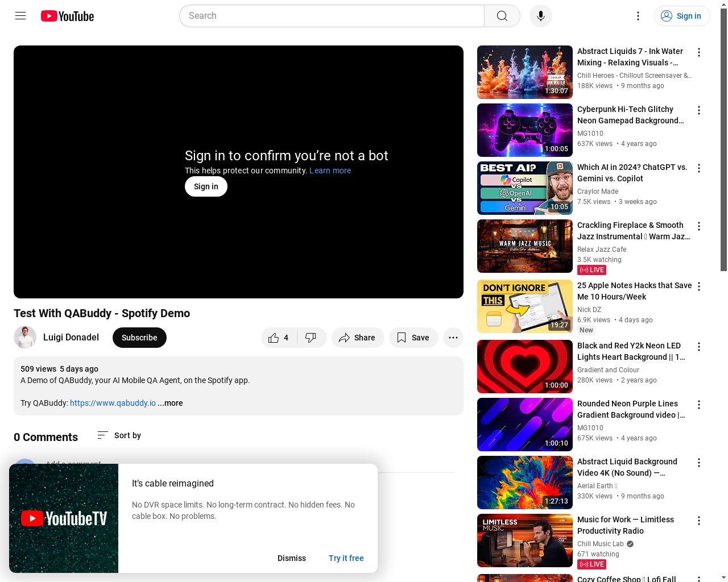Open Warm Jazz Music live thumbnail
Image resolution: width=728 pixels, height=582 pixels.
point(525,246)
